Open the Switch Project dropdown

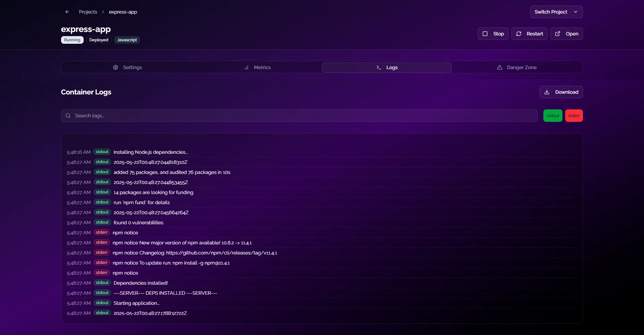556,11
